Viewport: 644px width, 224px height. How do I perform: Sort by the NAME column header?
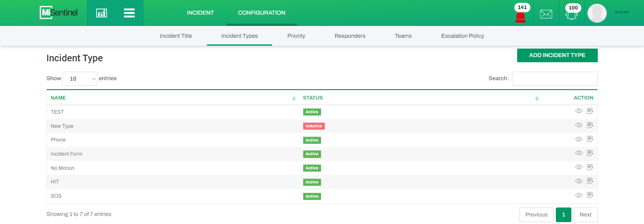click(58, 98)
